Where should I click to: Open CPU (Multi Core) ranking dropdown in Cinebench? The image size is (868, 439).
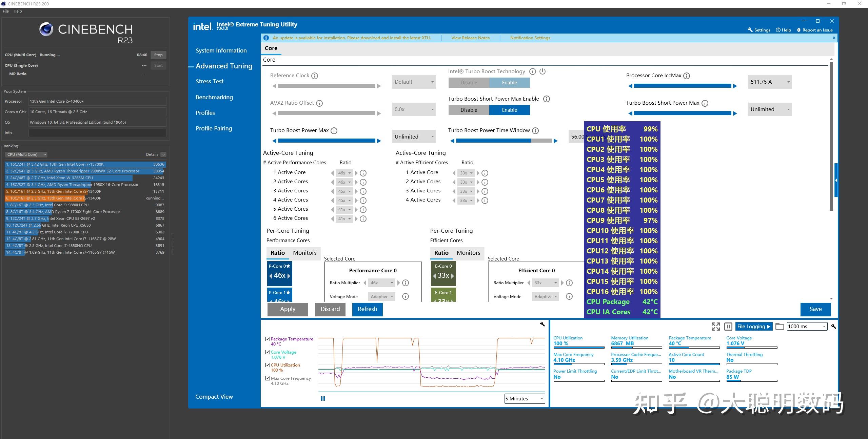pyautogui.click(x=26, y=154)
